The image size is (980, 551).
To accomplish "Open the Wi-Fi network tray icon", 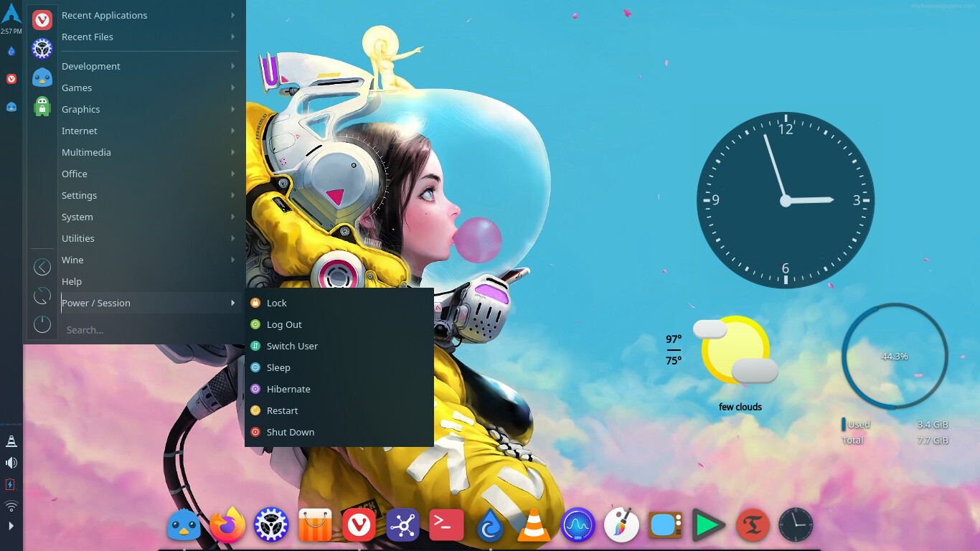I will 11,506.
